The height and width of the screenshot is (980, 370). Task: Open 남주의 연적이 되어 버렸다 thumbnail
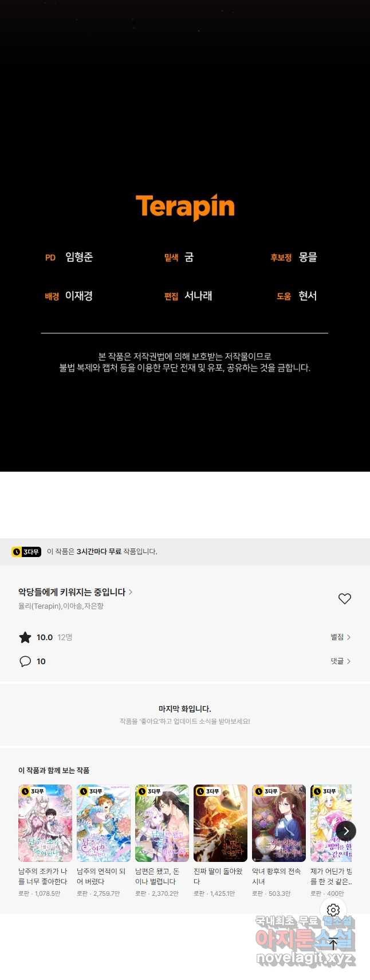104,823
